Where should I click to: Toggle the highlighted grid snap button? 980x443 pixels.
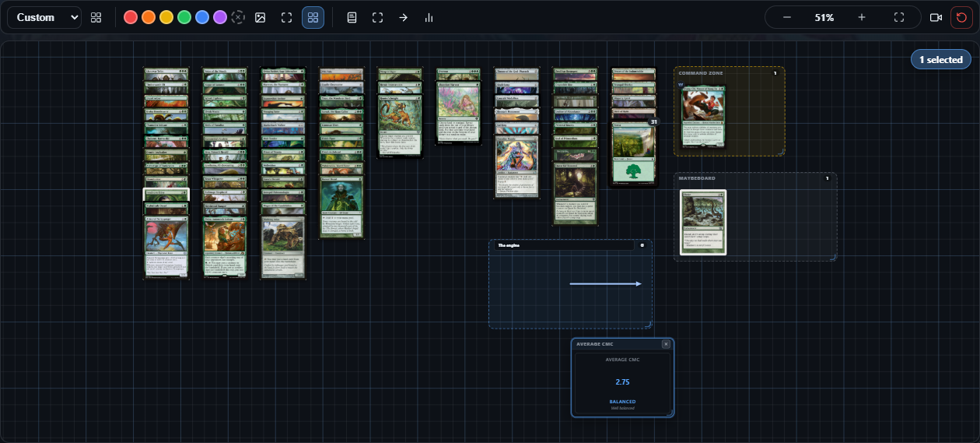tap(313, 17)
